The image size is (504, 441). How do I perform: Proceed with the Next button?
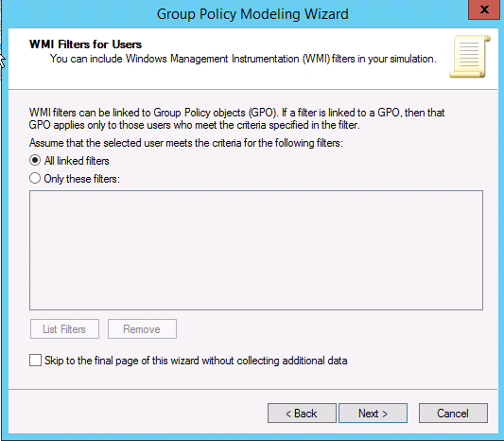pos(373,414)
